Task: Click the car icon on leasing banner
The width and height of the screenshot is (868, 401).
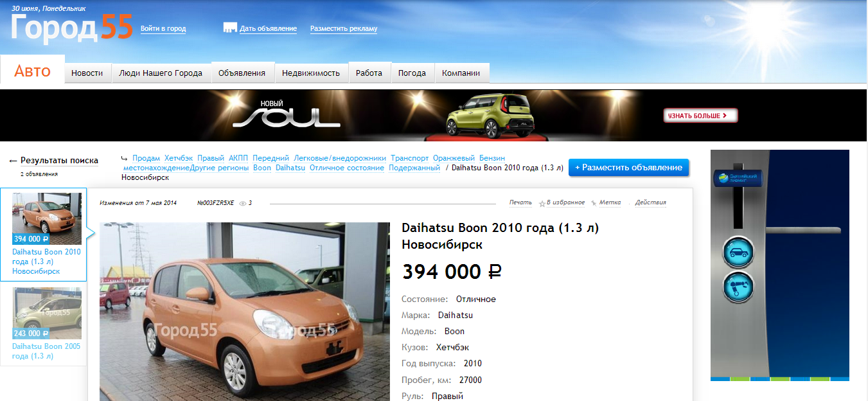Action: pos(738,252)
